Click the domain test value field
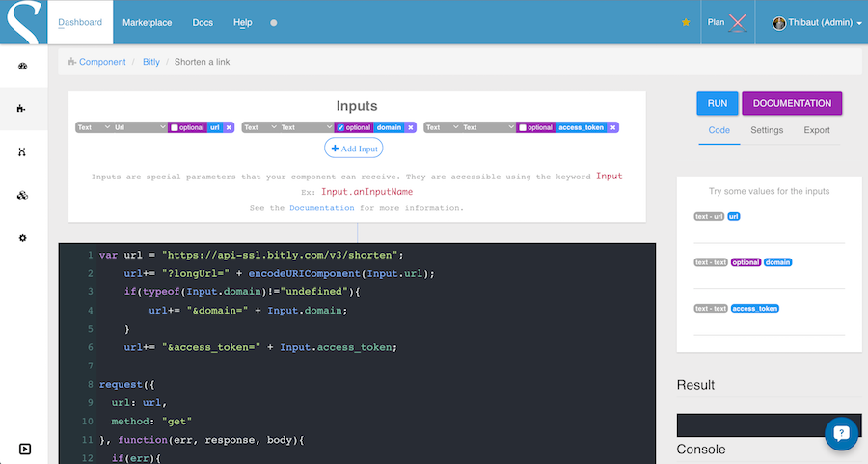This screenshot has width=868, height=464. pyautogui.click(x=769, y=279)
